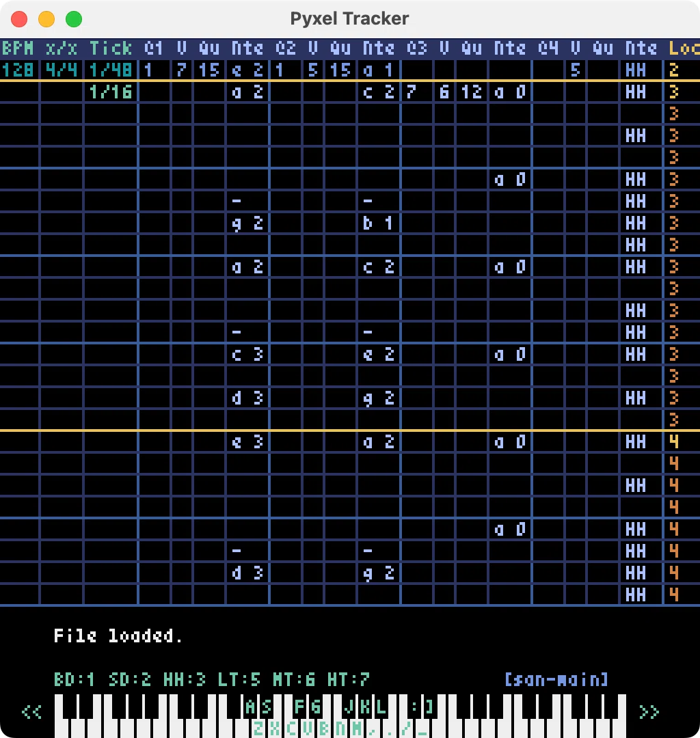The height and width of the screenshot is (738, 700).
Task: Click the C4 channel header
Action: [x=548, y=48]
